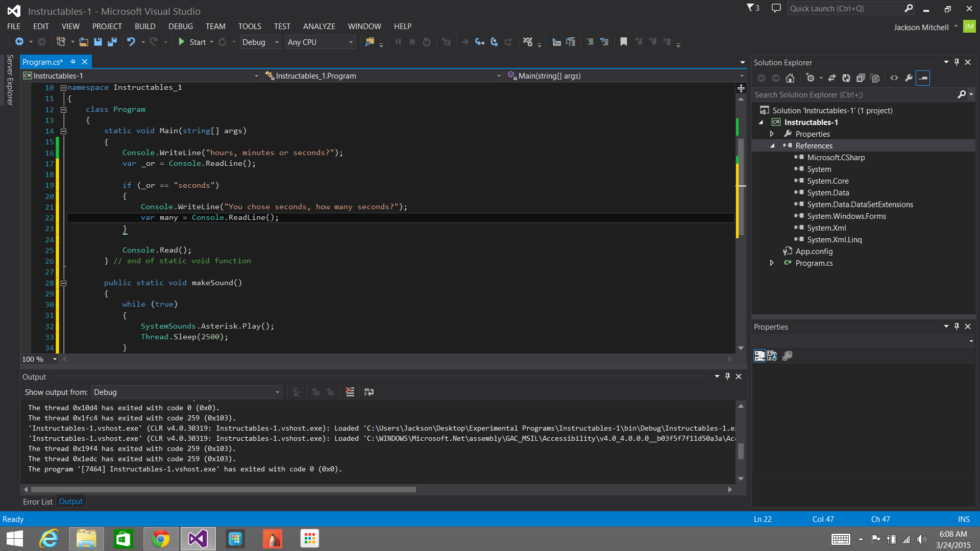
Task: Select System.Windows.Forms reference
Action: tap(846, 216)
